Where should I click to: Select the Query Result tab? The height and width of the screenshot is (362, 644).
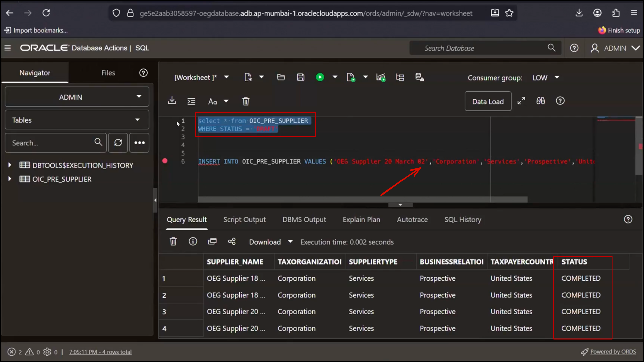(187, 220)
